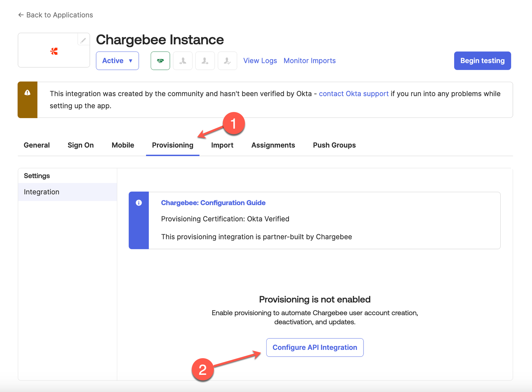Click the user with checkmark icon

(x=227, y=61)
